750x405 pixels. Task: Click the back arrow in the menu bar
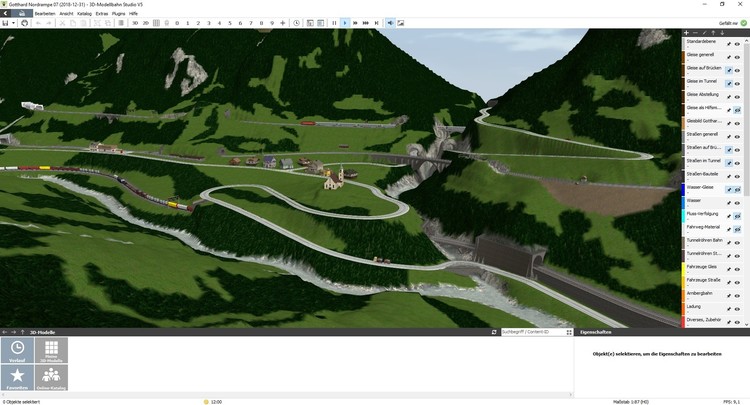(5, 13)
